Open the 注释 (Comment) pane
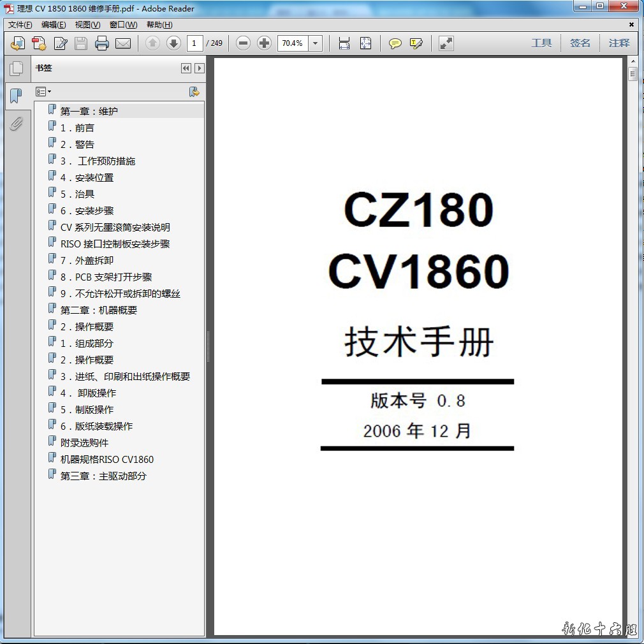The width and height of the screenshot is (644, 644). pyautogui.click(x=618, y=43)
